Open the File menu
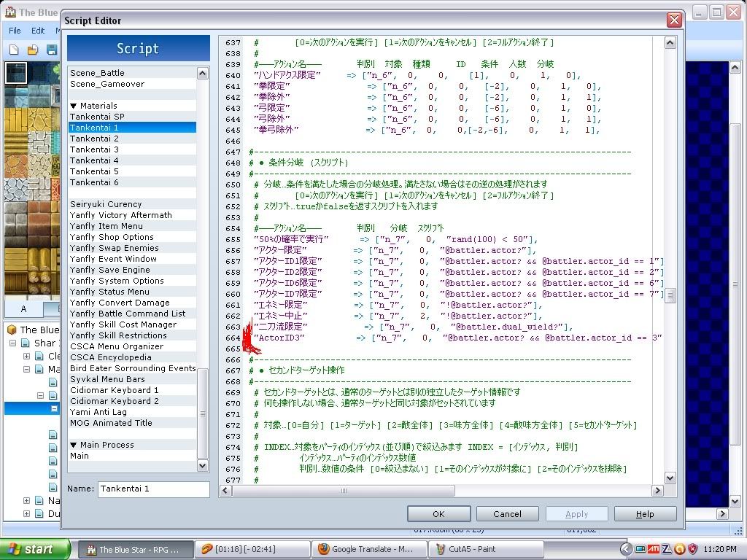This screenshot has width=747, height=560. click(x=15, y=31)
